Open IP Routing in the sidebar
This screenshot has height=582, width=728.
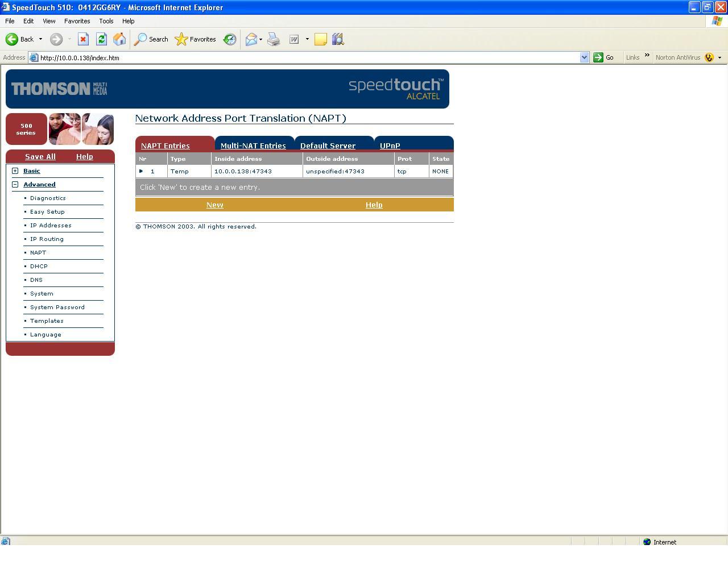click(x=47, y=239)
